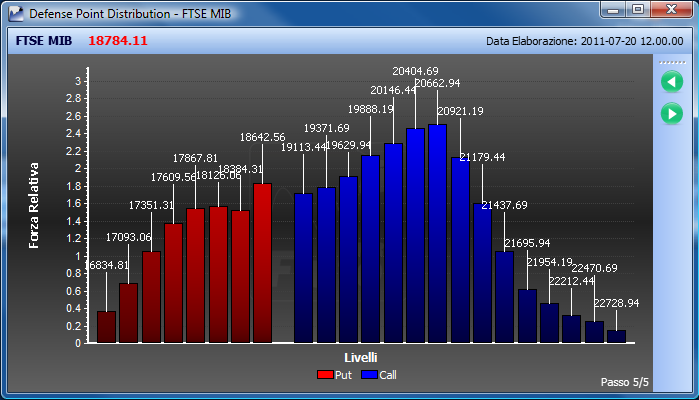Screen dimensions: 699x400
Task: Click the FTSE MIB value 18784.11
Action: pyautogui.click(x=118, y=41)
